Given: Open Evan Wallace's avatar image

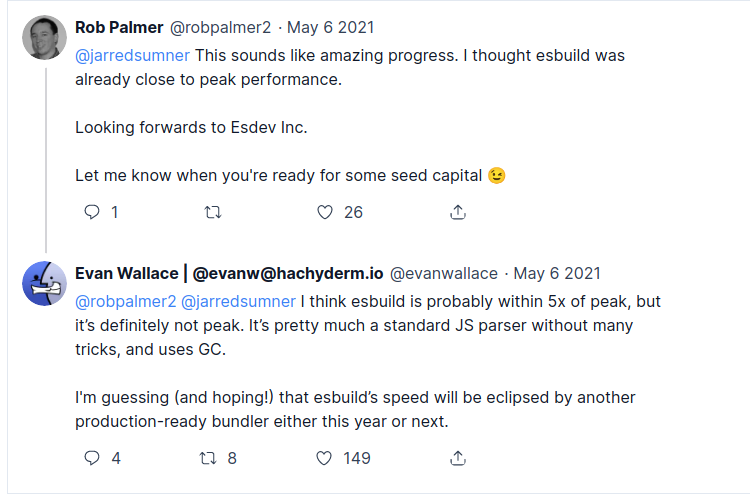Looking at the screenshot, I should [x=44, y=284].
